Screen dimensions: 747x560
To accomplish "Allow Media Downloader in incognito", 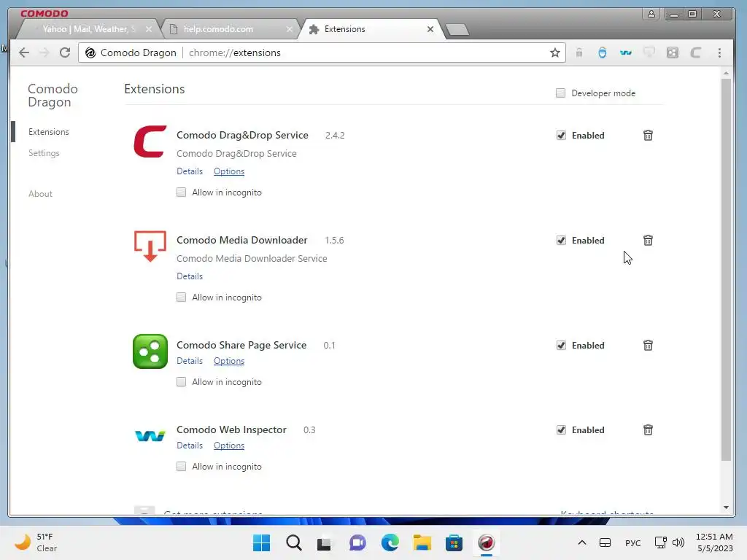I will point(181,297).
